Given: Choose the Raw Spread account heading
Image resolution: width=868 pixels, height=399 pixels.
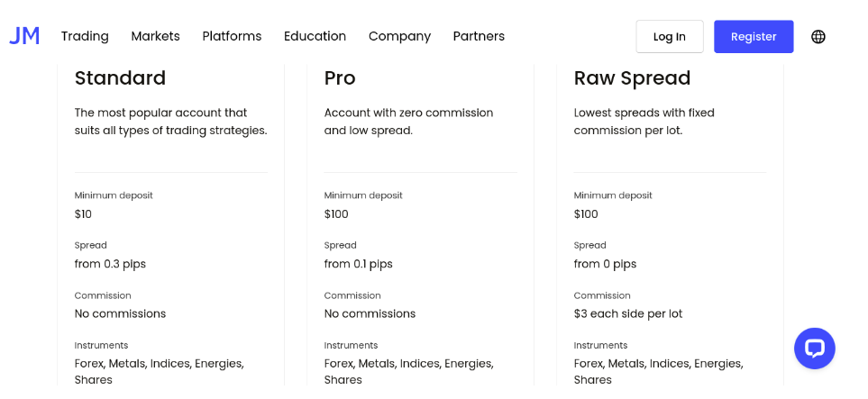Looking at the screenshot, I should pyautogui.click(x=632, y=78).
